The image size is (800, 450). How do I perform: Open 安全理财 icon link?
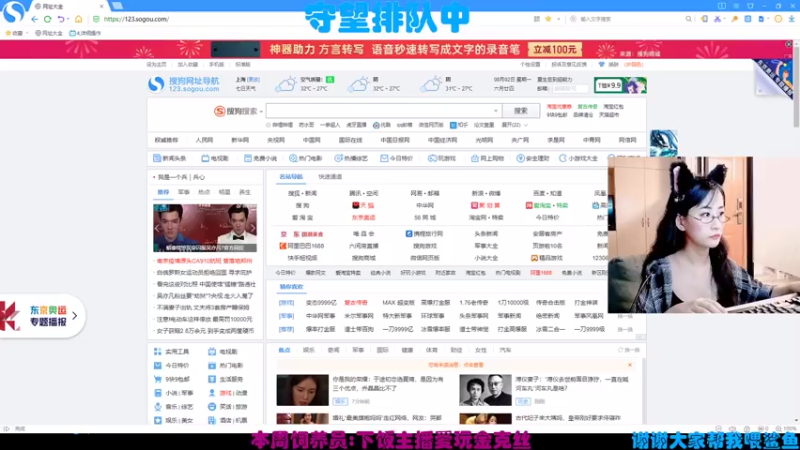coord(533,159)
